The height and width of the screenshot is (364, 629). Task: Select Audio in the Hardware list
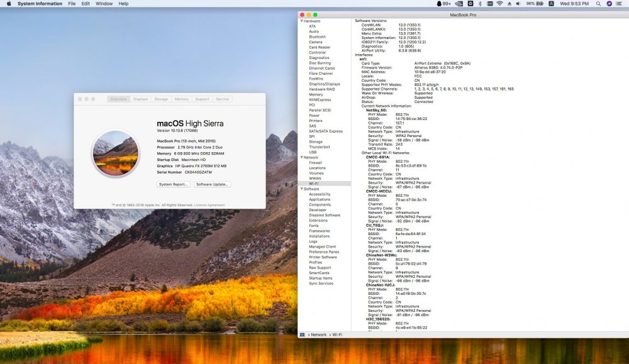click(x=314, y=31)
